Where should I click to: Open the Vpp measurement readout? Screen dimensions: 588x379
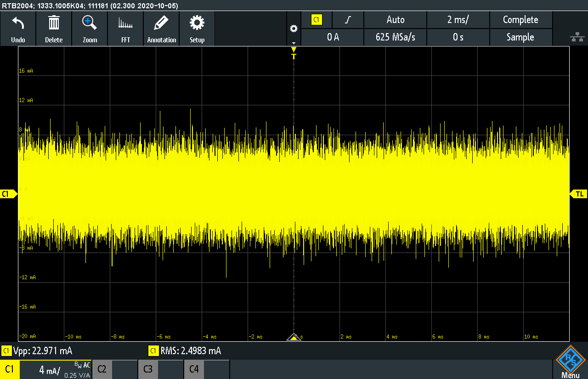click(37, 351)
